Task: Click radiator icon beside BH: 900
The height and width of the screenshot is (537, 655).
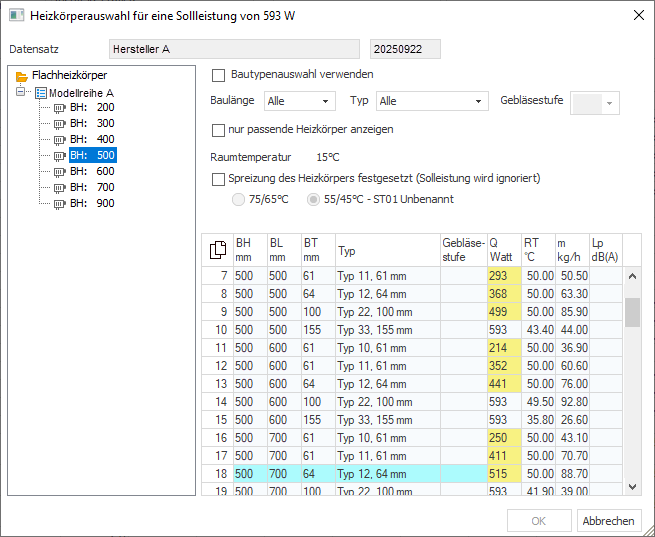Action: (x=60, y=204)
